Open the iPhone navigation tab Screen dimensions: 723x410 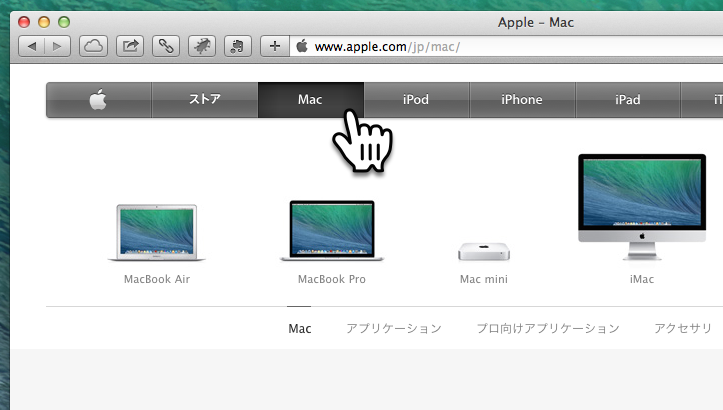[x=522, y=100]
